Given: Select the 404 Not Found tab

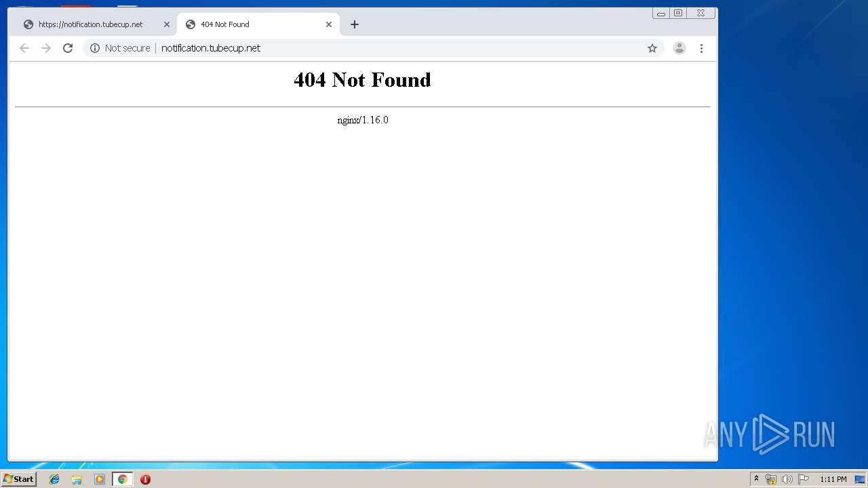Looking at the screenshot, I should (258, 24).
